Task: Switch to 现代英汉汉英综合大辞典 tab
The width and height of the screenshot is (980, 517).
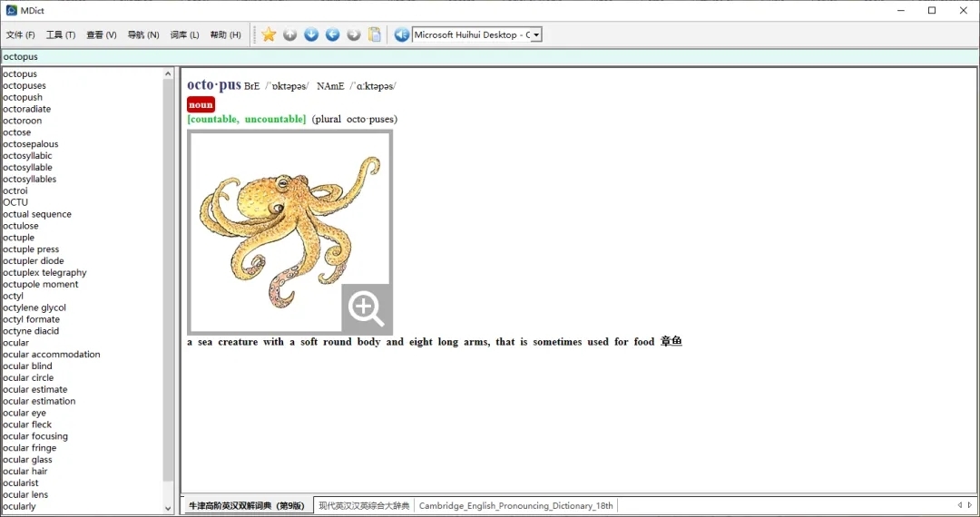Action: pyautogui.click(x=364, y=505)
